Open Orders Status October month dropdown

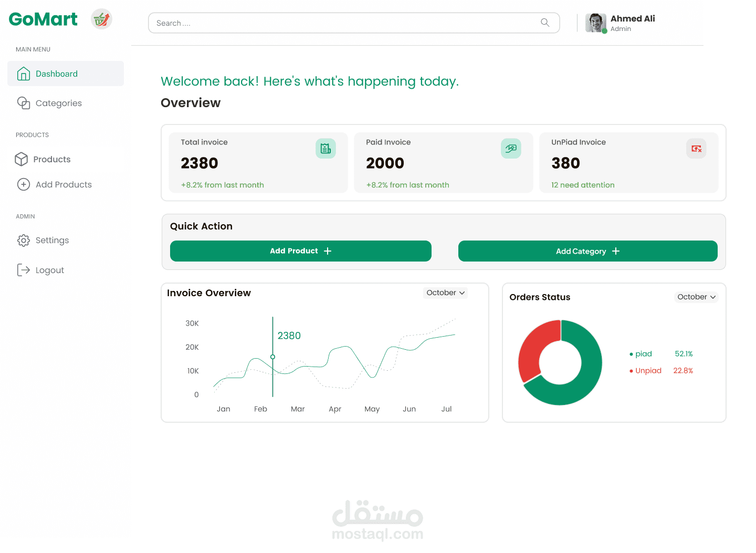coord(696,297)
